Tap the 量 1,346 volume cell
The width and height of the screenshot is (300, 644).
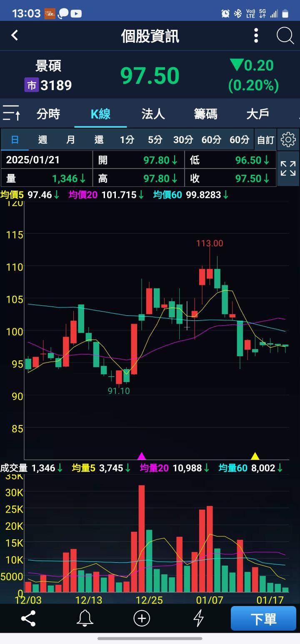click(47, 178)
